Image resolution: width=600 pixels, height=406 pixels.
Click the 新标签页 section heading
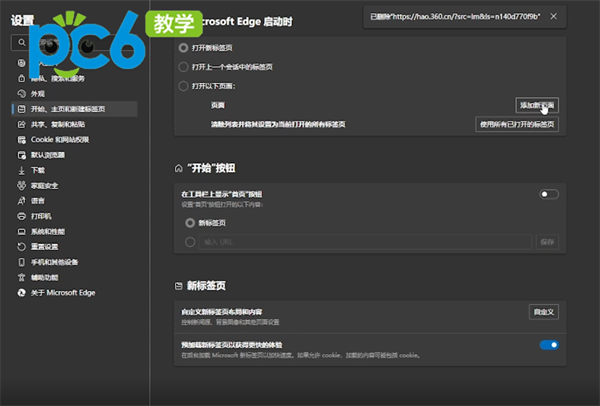pos(206,286)
